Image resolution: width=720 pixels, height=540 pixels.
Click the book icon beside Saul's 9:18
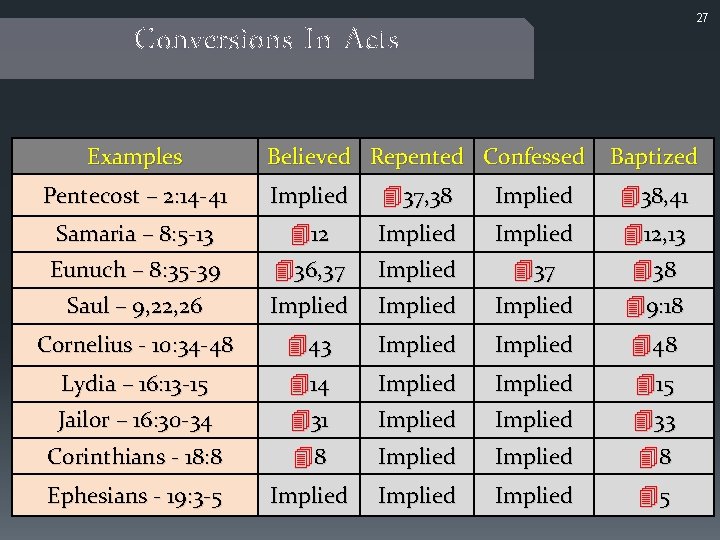pos(630,308)
